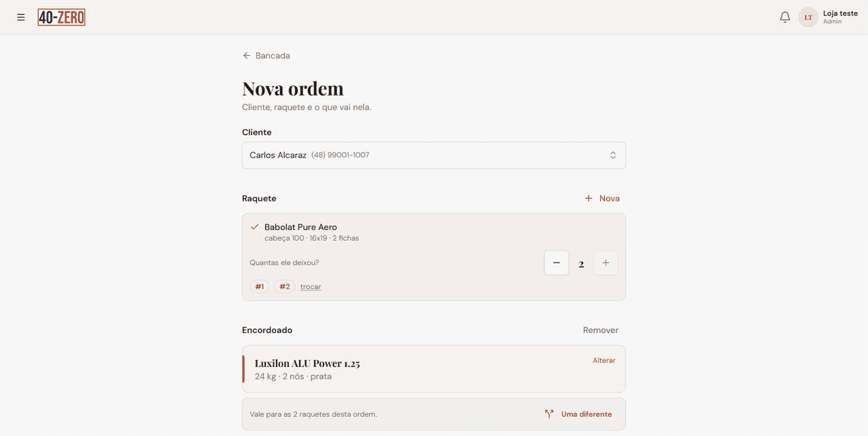Open the Cliente dropdown selector
Image resolution: width=868 pixels, height=436 pixels.
pyautogui.click(x=434, y=155)
